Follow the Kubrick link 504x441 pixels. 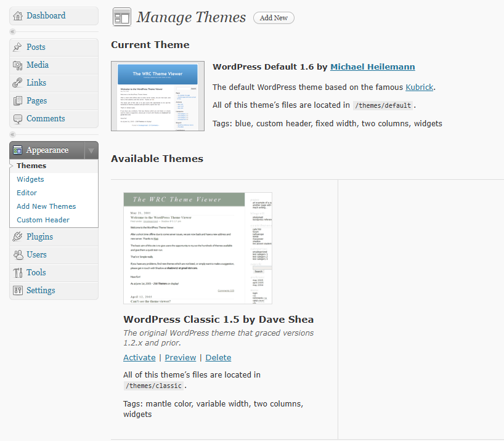click(420, 87)
